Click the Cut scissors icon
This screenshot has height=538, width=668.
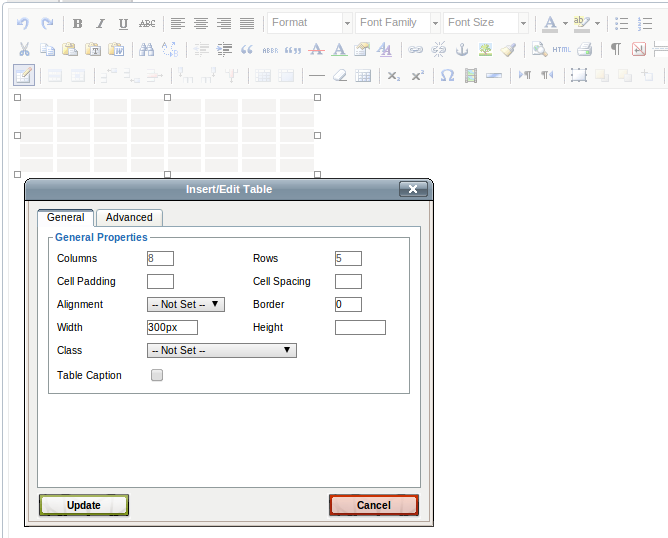pos(24,49)
